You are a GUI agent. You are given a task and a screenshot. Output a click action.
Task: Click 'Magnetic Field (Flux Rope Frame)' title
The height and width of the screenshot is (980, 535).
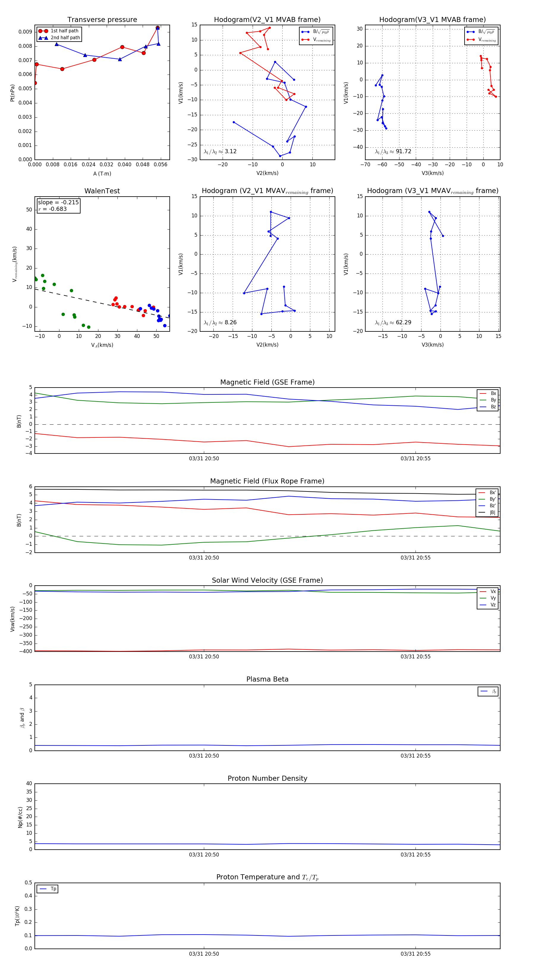tap(267, 481)
